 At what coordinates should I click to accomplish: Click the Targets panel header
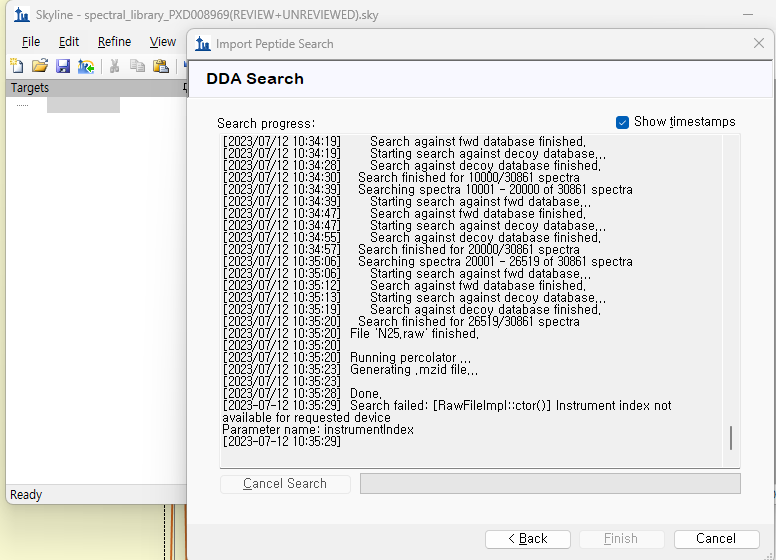(90, 88)
